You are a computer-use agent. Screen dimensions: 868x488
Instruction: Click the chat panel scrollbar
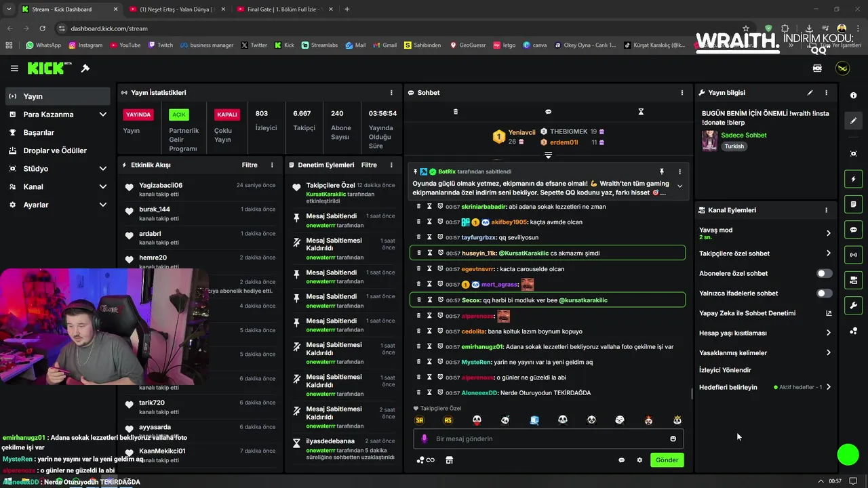click(x=692, y=394)
